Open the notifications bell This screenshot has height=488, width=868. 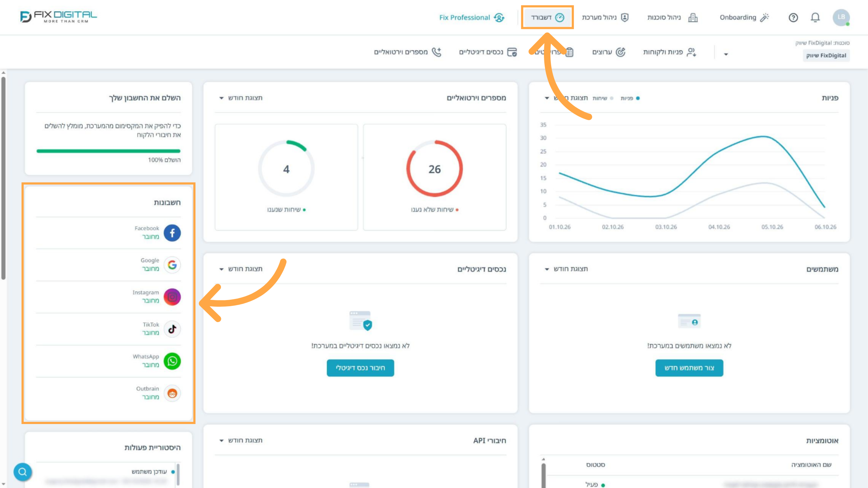(815, 17)
